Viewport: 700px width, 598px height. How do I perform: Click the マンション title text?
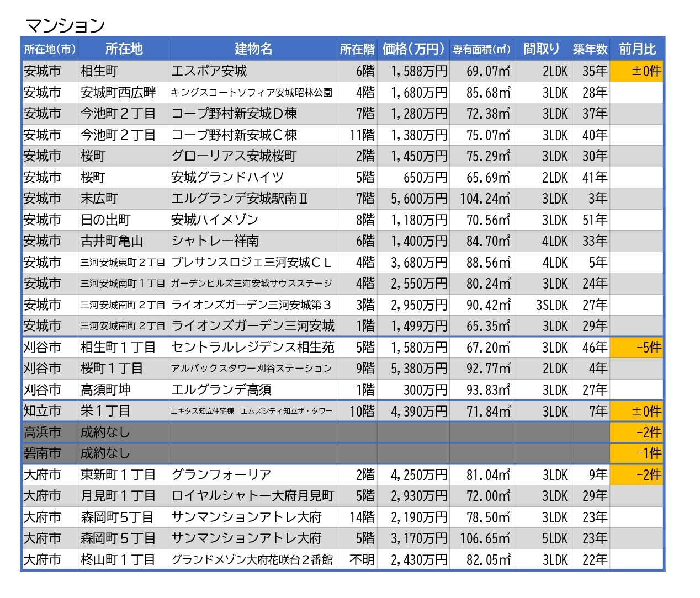tap(65, 25)
